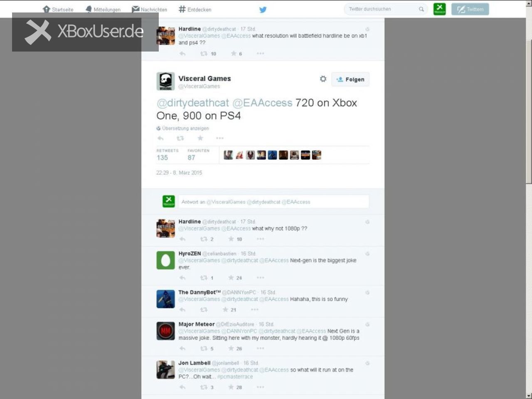Click first avatar in the favoriters row

pyautogui.click(x=228, y=155)
